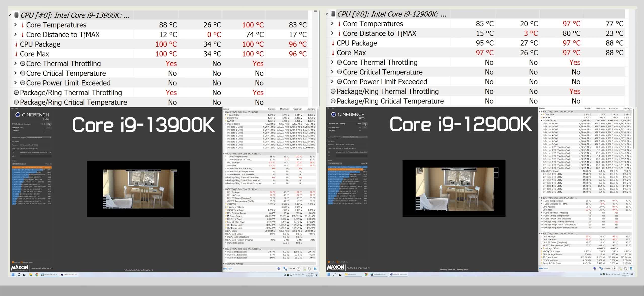Open Chrome on right taskbar
The width and height of the screenshot is (644, 296).
[366, 274]
